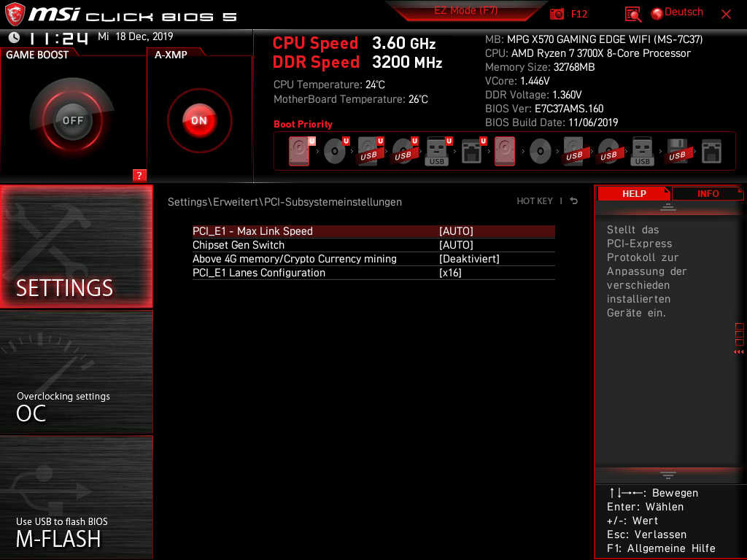Close the BIOS with the red X
The height and width of the screenshot is (560, 747).
click(726, 15)
